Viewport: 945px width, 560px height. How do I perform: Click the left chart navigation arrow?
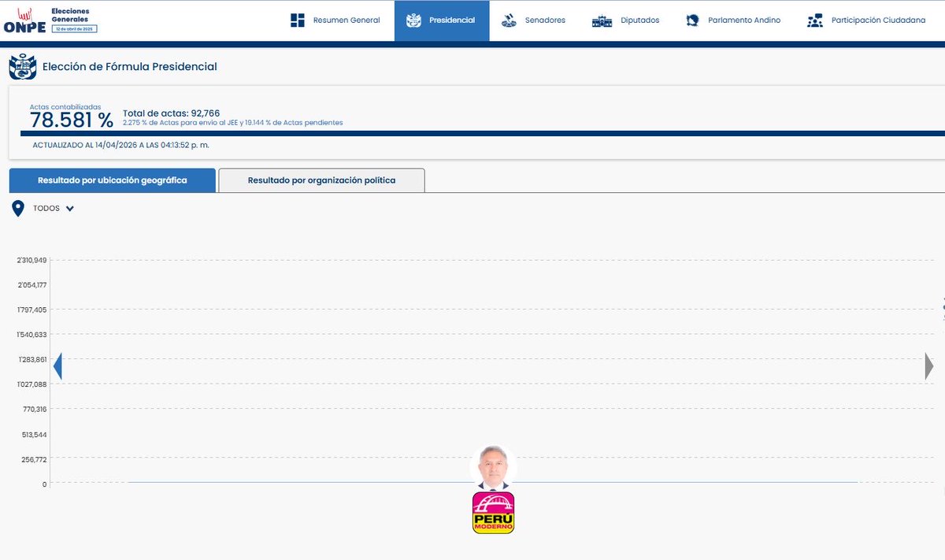pyautogui.click(x=57, y=367)
